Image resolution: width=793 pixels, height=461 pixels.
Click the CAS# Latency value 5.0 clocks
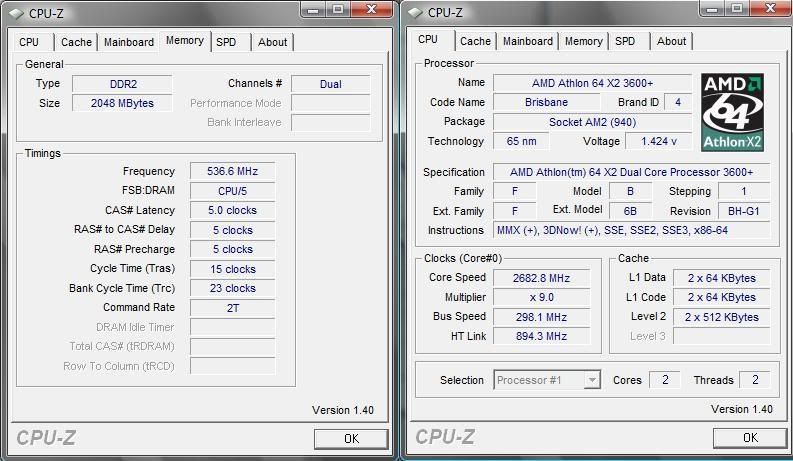(233, 210)
